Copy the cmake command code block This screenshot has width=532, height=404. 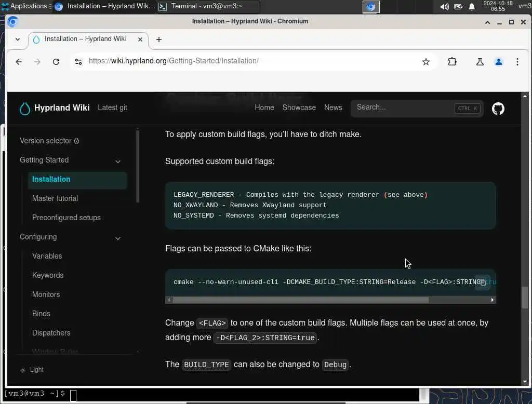483,282
